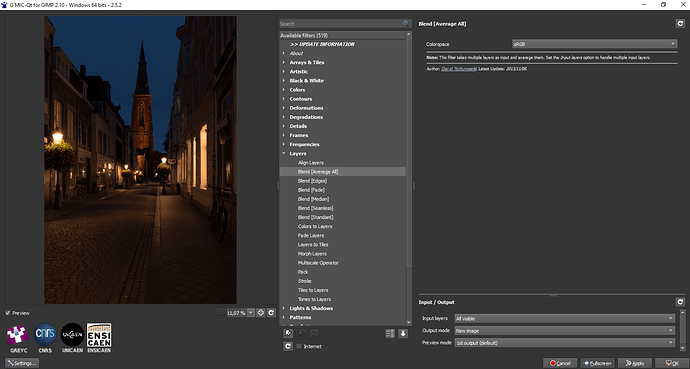Open the Preview mode dropdown
Image resolution: width=690 pixels, height=369 pixels.
point(565,343)
